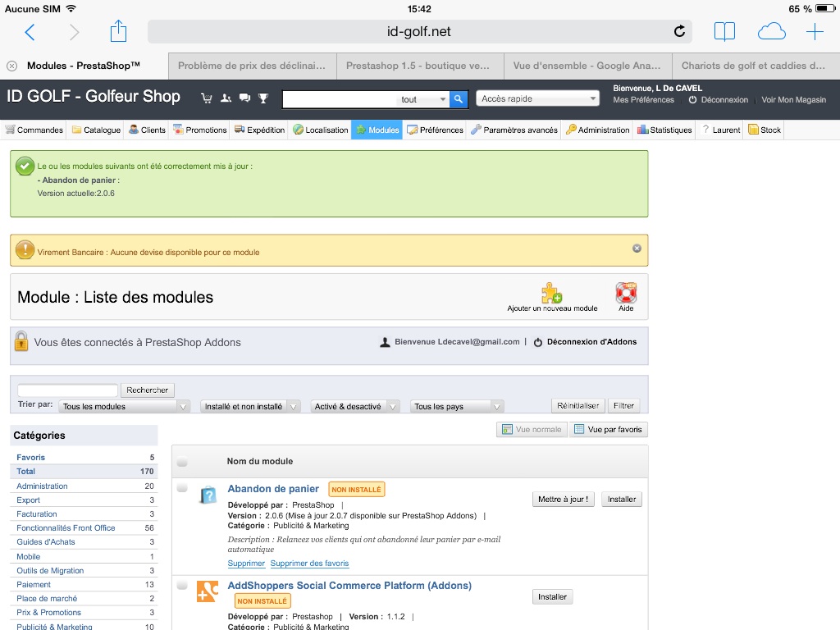
Task: Click the yellow warning exclamation icon
Action: pos(25,249)
